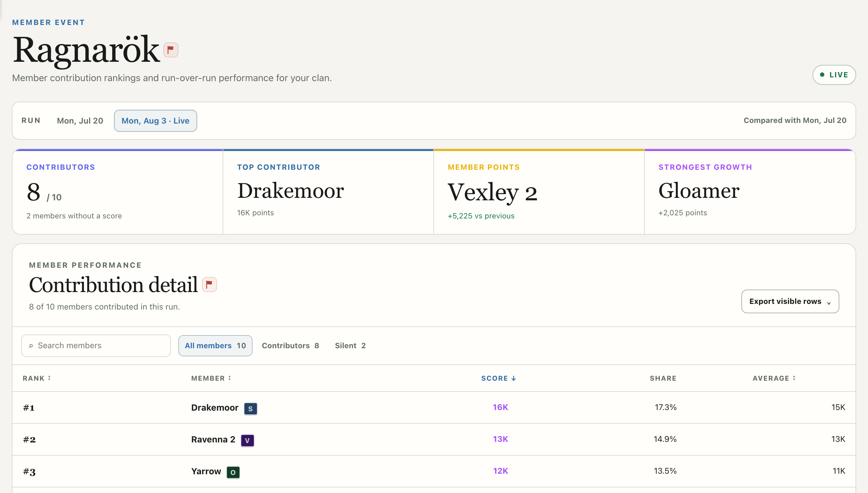This screenshot has height=493, width=868.
Task: Click Drakemoor's S role badge
Action: coord(250,409)
